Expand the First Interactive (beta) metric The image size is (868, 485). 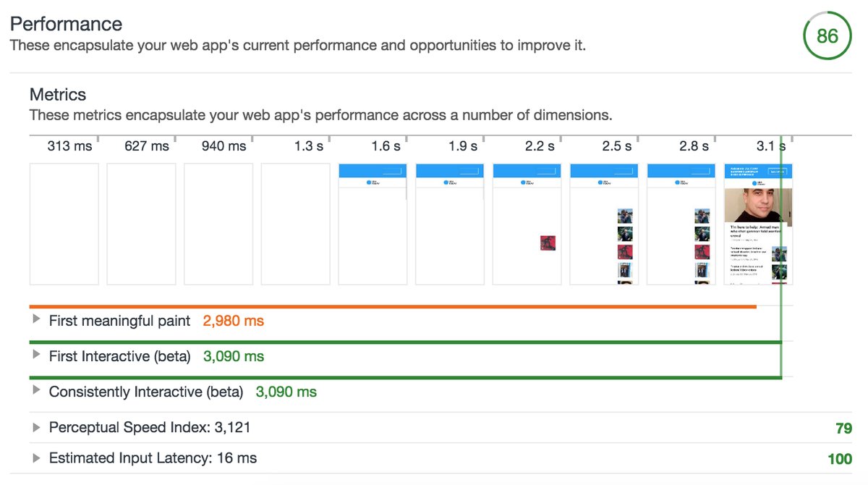pyautogui.click(x=37, y=355)
